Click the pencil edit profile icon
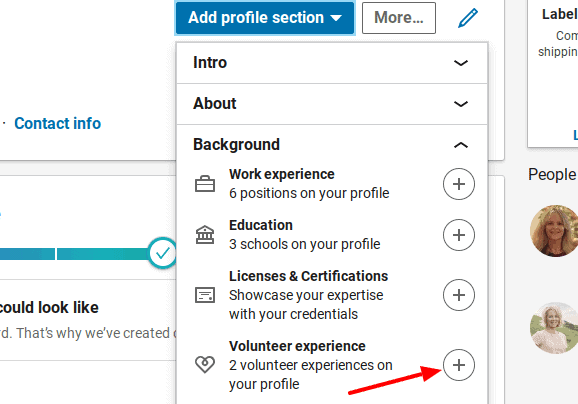Screen dimensions: 578x404 467,18
